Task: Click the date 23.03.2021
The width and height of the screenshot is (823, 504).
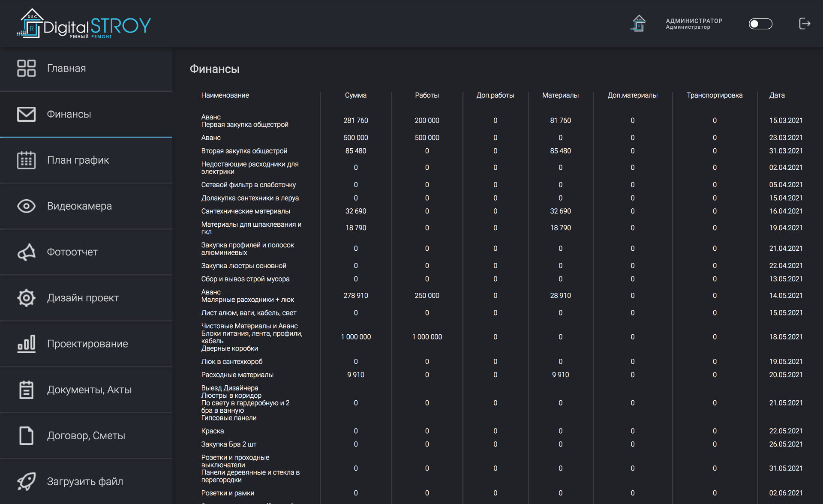Action: click(786, 138)
